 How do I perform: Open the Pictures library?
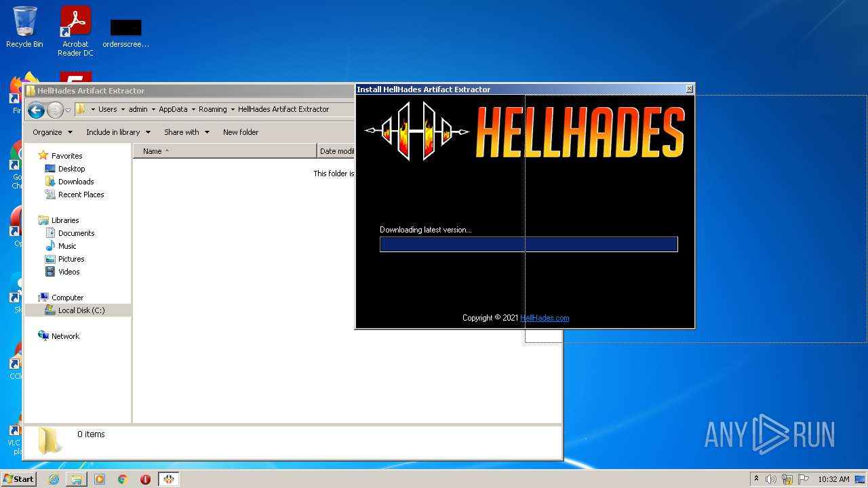71,259
